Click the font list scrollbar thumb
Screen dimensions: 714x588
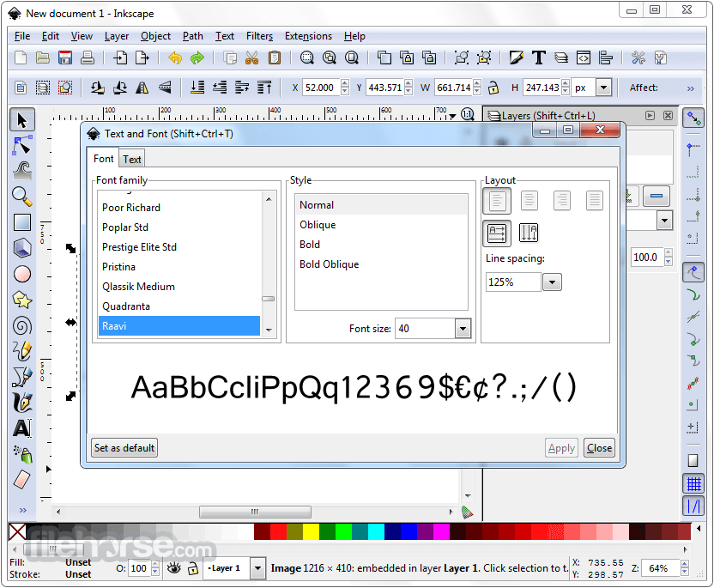coord(269,299)
